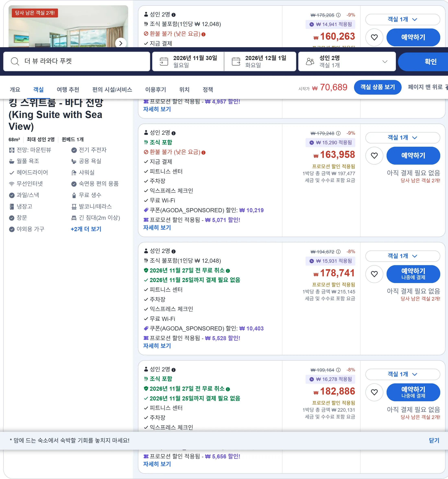
Task: Click 자세히 보기 in ₩178,741 offer
Action: 157,346
